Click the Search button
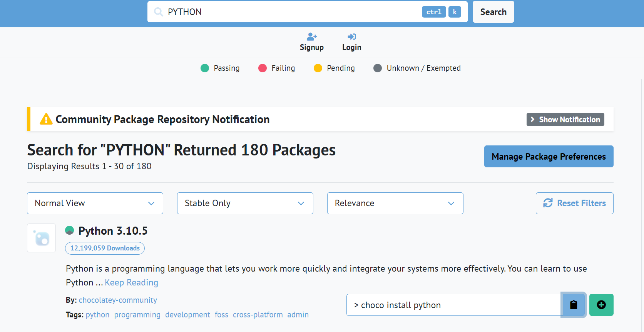 point(493,12)
